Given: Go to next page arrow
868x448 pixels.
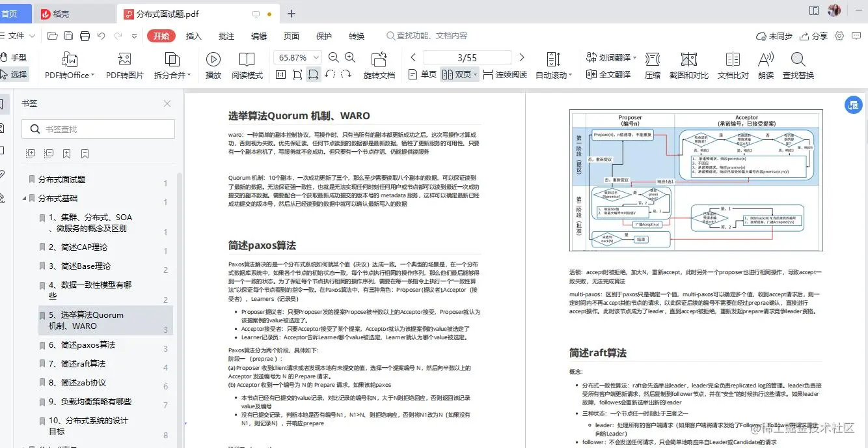Looking at the screenshot, I should click(x=521, y=57).
